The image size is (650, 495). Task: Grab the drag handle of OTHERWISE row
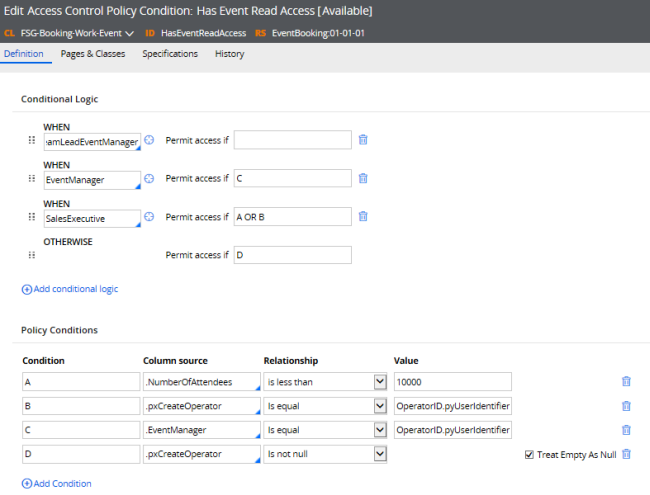32,255
